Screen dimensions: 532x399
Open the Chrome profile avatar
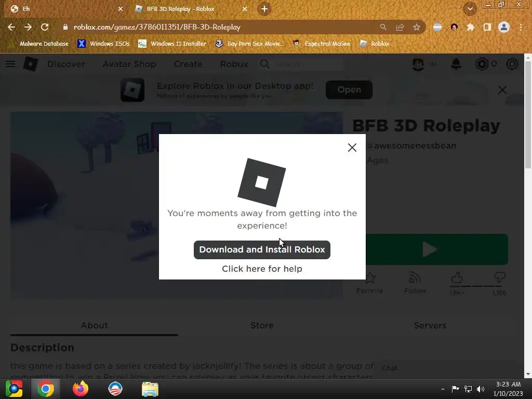504,27
